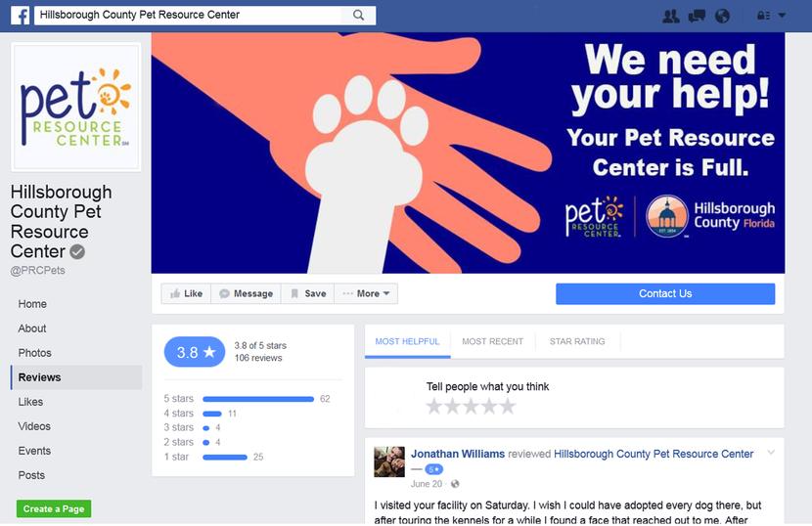Click the Contact Us button
This screenshot has width=812, height=526.
click(665, 293)
